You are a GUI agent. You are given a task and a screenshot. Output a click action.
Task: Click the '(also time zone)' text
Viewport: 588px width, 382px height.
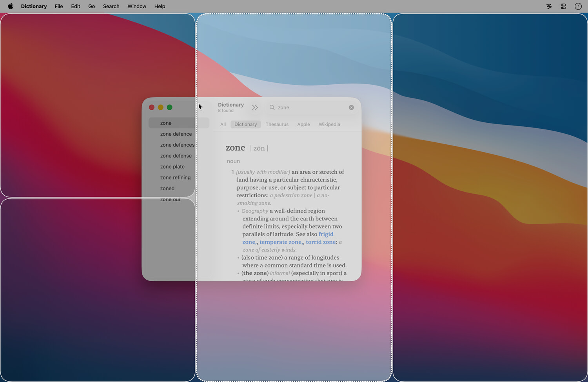tap(262, 258)
